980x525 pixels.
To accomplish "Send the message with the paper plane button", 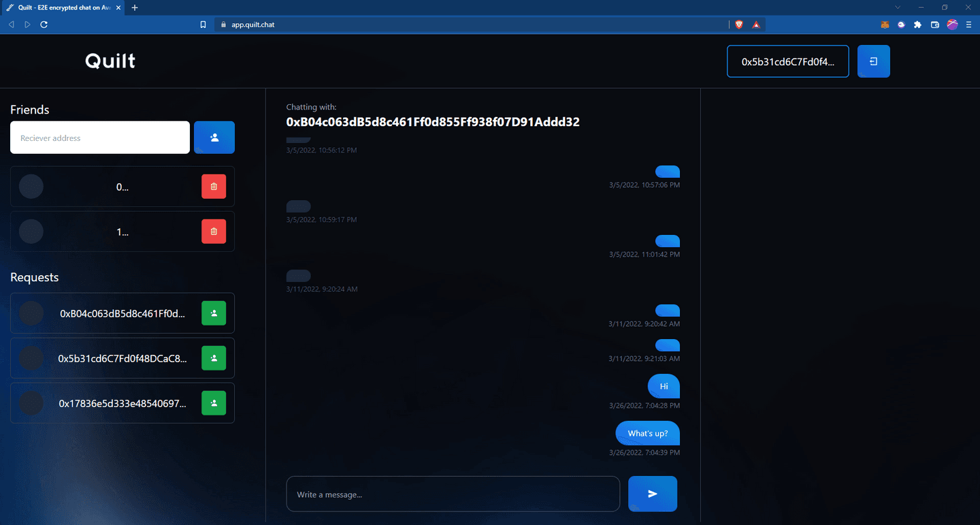I will (653, 494).
